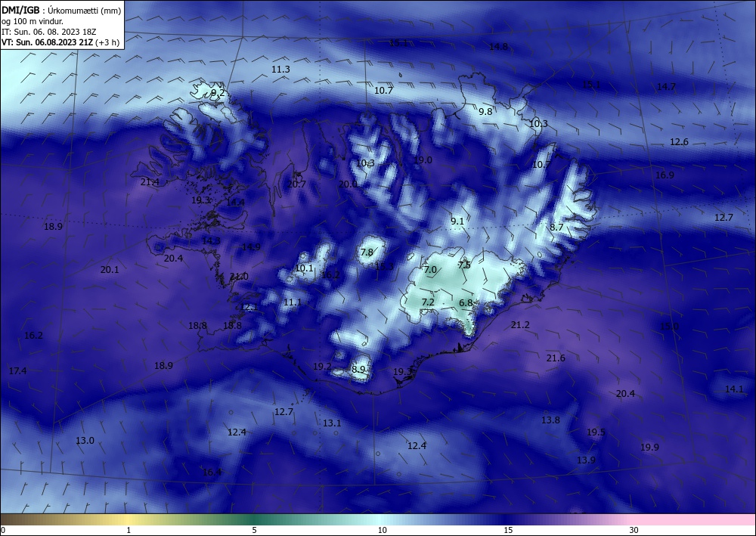
Task: Click the 19.0 value on the map
Action: tap(423, 160)
